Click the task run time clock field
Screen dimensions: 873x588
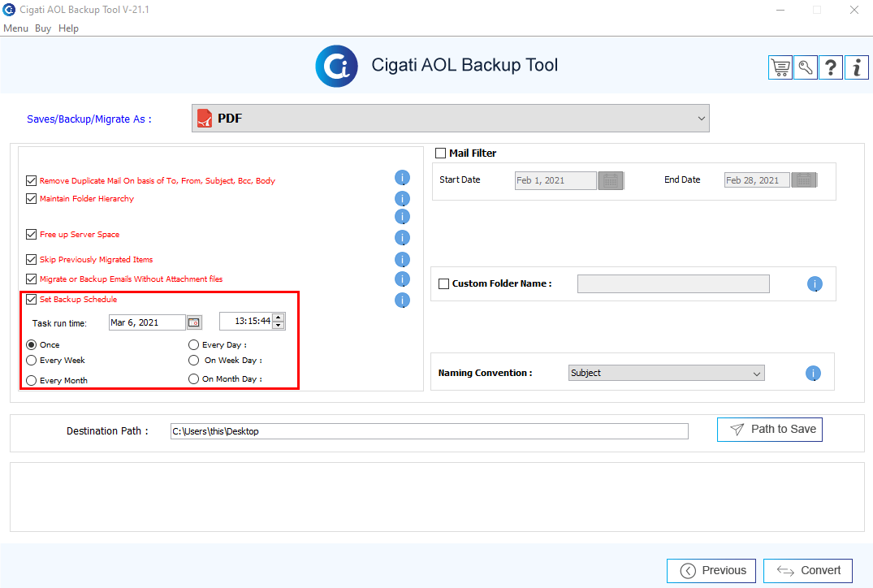point(246,322)
